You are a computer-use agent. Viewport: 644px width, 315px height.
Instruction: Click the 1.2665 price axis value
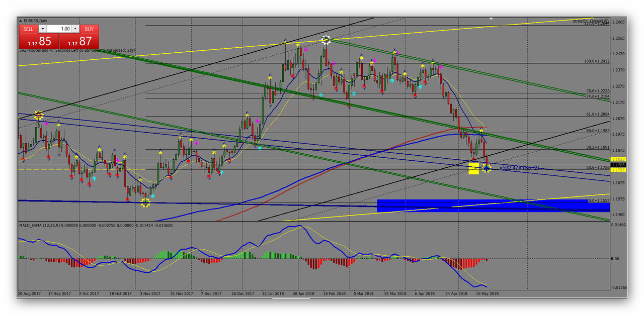click(x=618, y=22)
